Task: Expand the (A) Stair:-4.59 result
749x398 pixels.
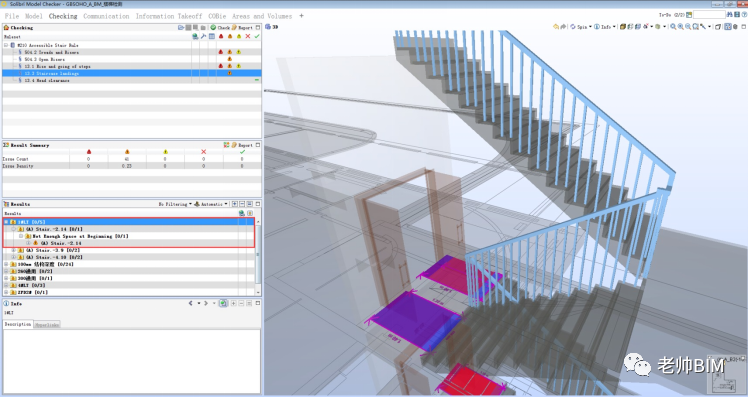Action: click(14, 257)
